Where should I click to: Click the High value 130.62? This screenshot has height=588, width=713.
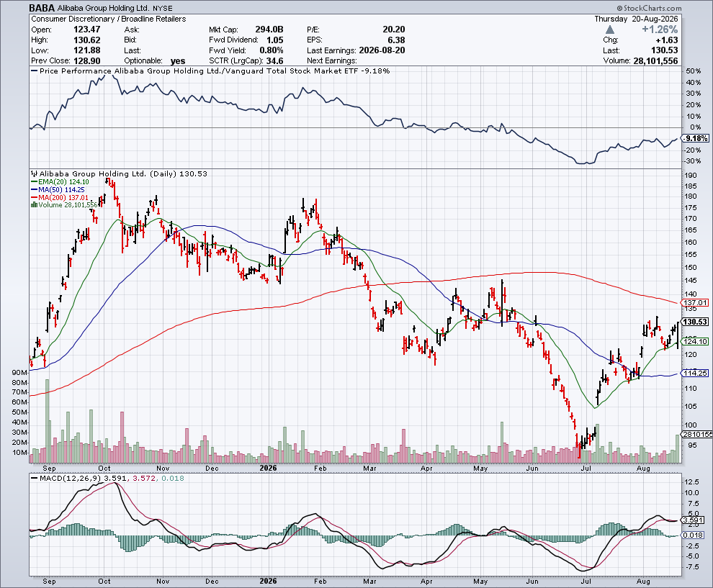point(87,40)
